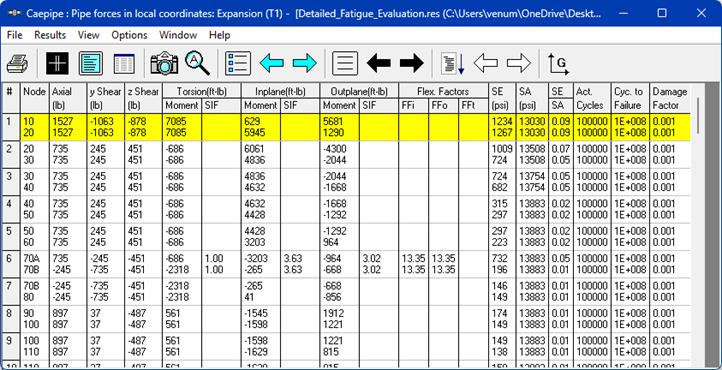
Task: Open the Window menu
Action: point(178,35)
